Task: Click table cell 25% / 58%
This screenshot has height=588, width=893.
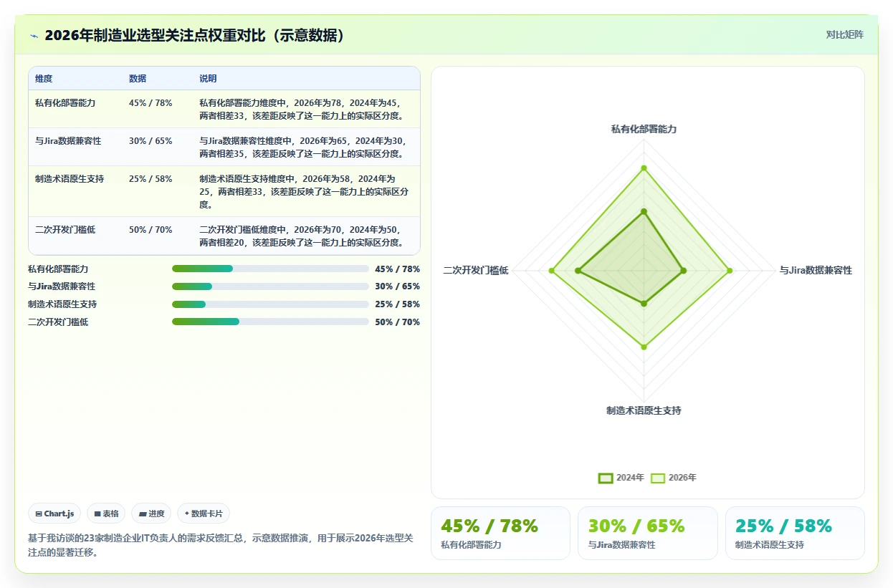Action: tap(151, 179)
